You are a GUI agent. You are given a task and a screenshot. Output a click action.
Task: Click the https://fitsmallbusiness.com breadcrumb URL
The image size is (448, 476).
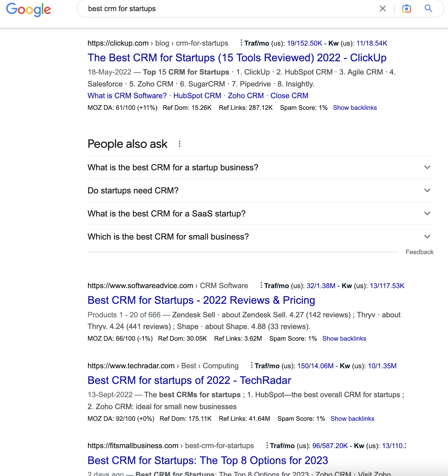[133, 446]
